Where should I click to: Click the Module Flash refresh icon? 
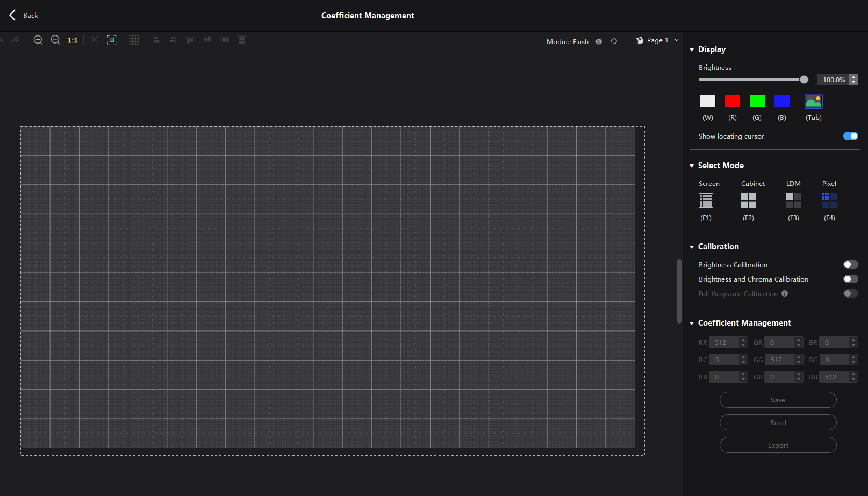[x=614, y=41]
